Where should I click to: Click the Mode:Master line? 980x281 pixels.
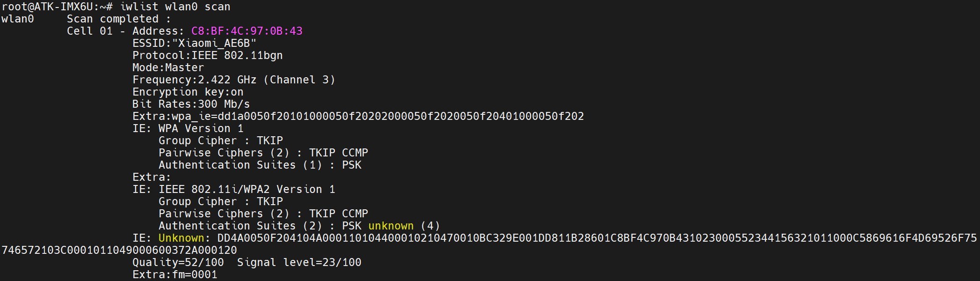(168, 67)
